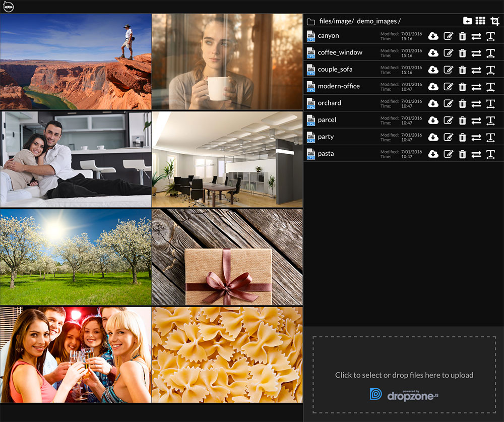
Task: Click move arrows icon for pasta
Action: coord(476,154)
